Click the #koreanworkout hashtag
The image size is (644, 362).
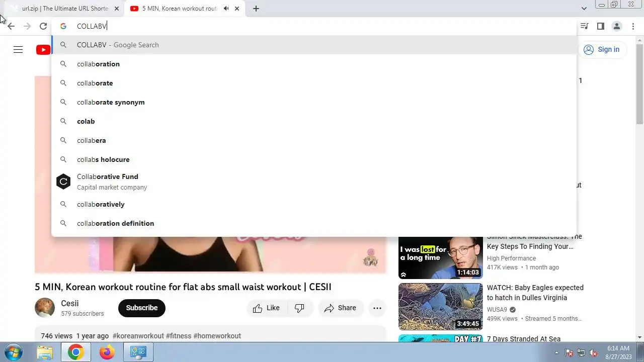coord(138,336)
